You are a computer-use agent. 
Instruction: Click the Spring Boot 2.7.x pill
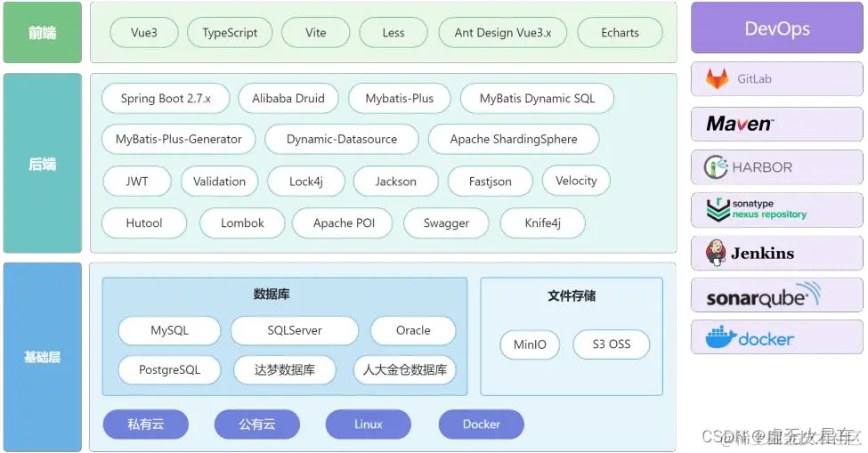(x=166, y=99)
